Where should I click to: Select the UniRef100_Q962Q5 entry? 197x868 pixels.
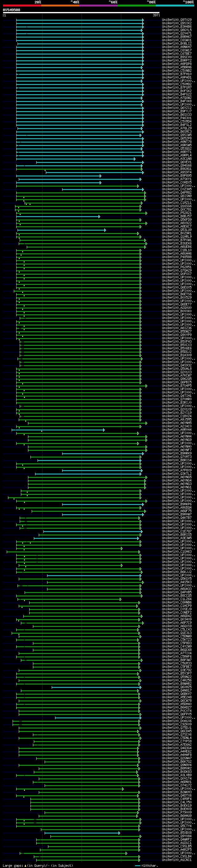pyautogui.click(x=177, y=379)
